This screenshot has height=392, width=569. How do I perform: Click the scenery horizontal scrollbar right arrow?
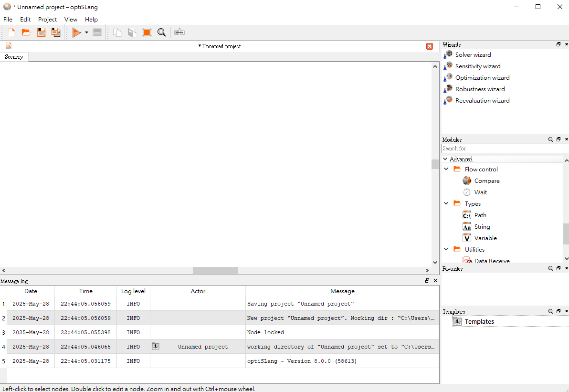[x=427, y=270]
